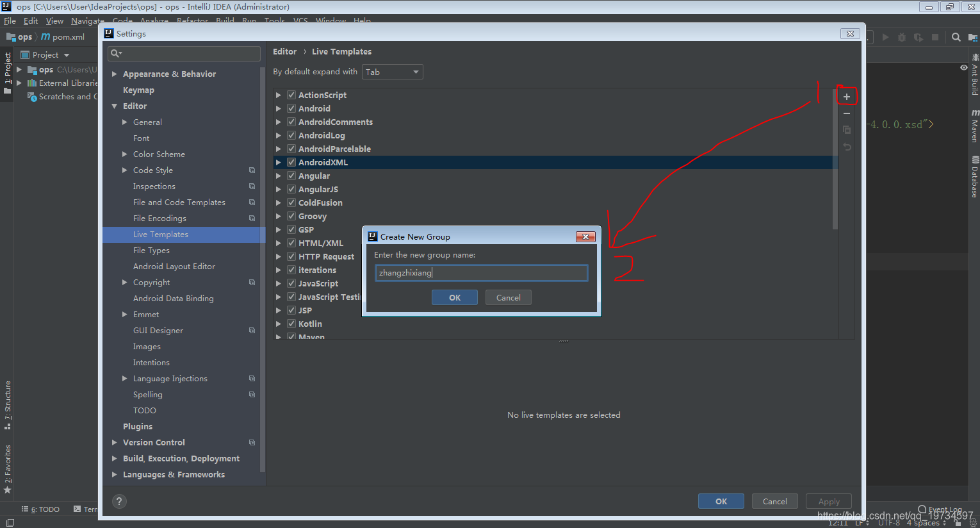Viewport: 980px width, 528px height.
Task: Click the project-scope icon beside Code Style
Action: [x=252, y=170]
